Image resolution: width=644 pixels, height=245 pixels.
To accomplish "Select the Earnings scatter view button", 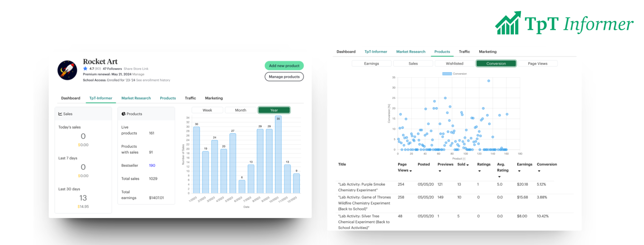I will tap(372, 63).
